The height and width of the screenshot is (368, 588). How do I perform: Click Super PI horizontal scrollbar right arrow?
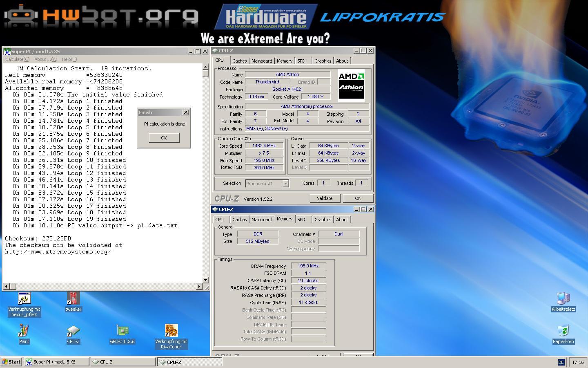(199, 286)
